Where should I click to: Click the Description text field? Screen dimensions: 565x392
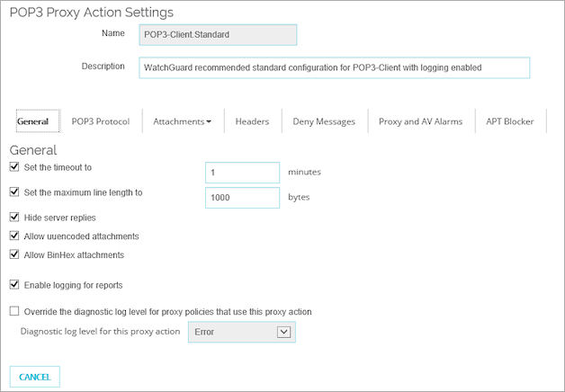point(335,67)
